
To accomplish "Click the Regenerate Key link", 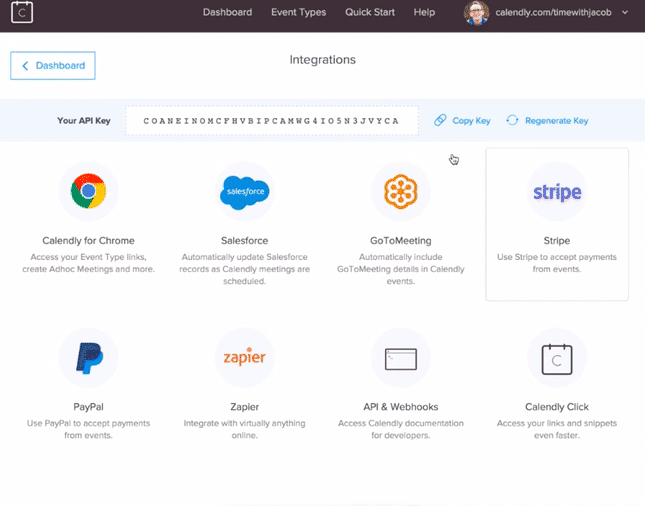I will click(557, 121).
